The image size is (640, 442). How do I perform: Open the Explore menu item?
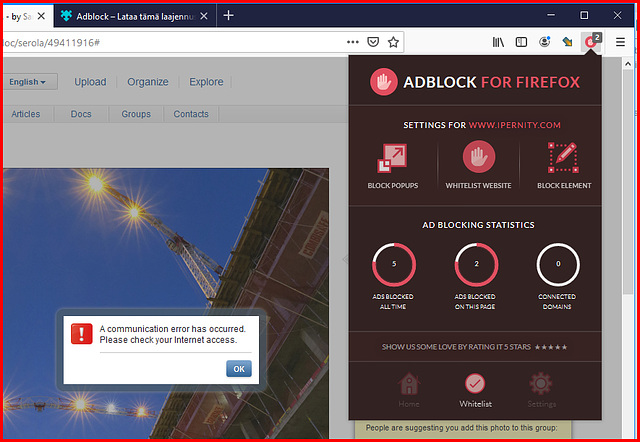[206, 82]
